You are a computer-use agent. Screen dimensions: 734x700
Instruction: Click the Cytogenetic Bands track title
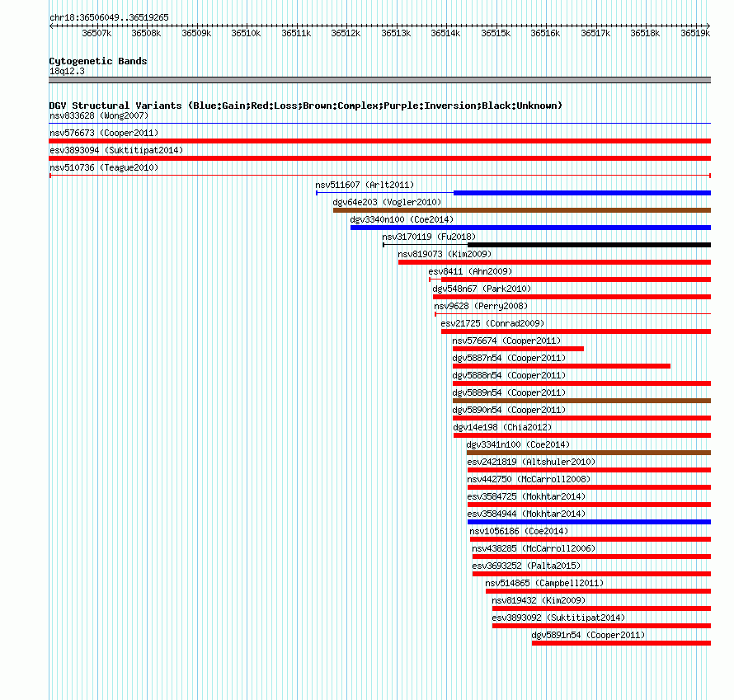click(x=98, y=61)
